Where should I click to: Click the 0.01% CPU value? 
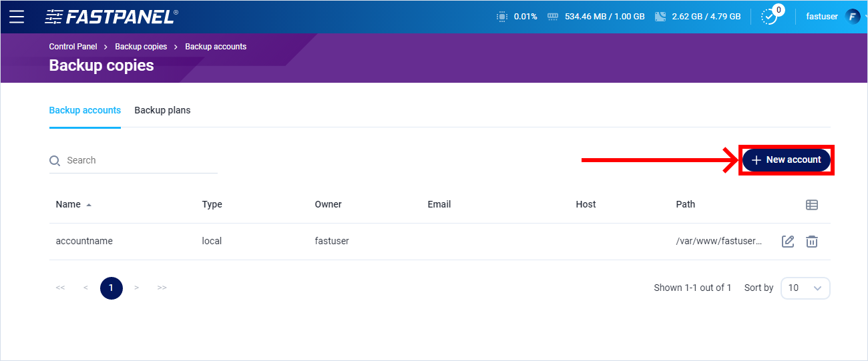coord(525,17)
